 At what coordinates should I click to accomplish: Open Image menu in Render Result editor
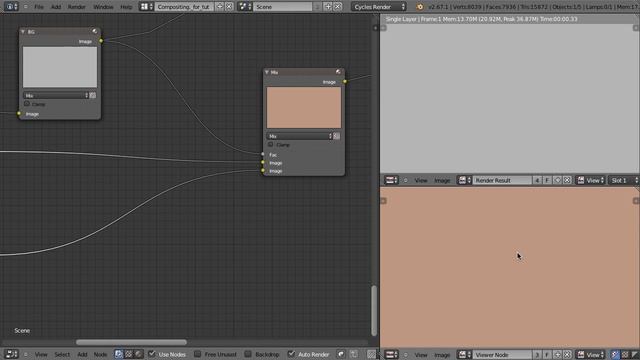(442, 180)
